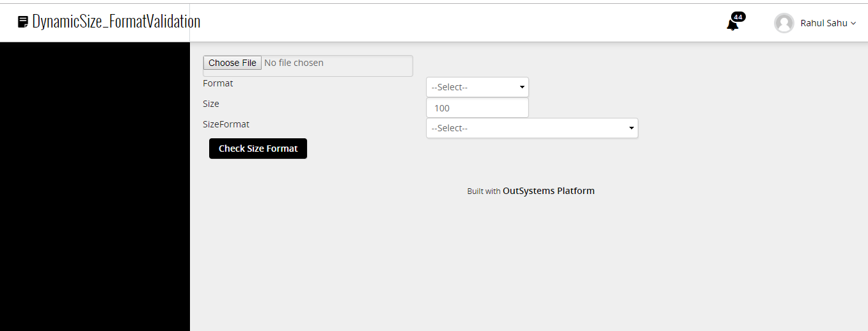The image size is (868, 331).
Task: Open the DynamicSize_FormatValidation title link
Action: 116,22
